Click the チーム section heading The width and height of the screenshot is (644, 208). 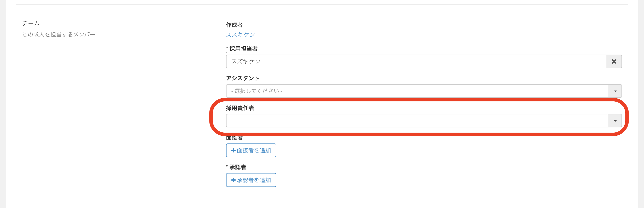click(31, 23)
